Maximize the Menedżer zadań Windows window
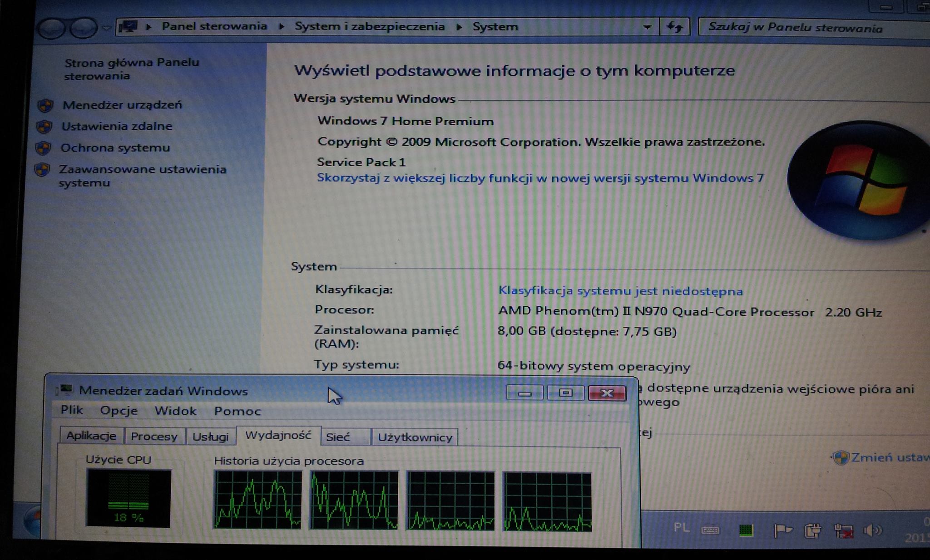The image size is (930, 560). [565, 393]
